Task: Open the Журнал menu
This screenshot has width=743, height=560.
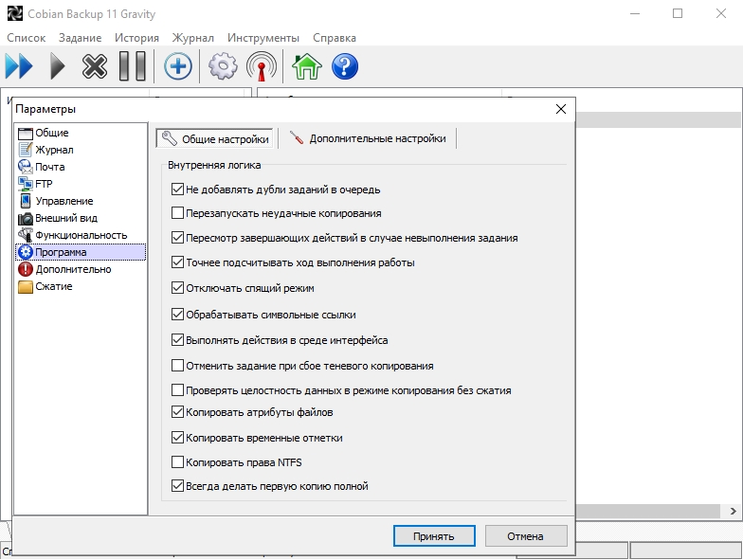Action: coord(192,38)
